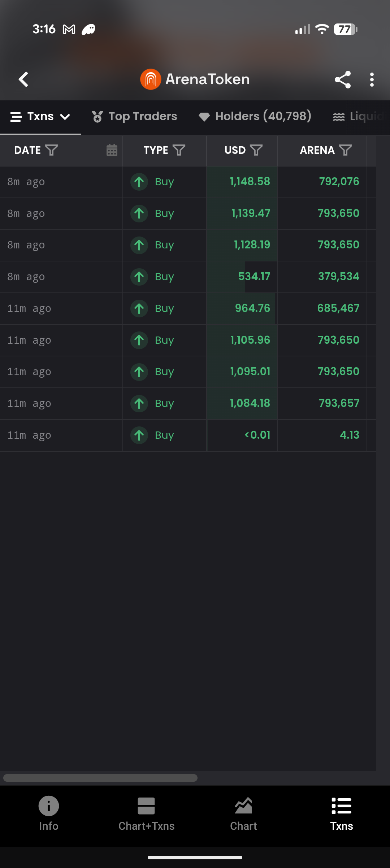Select USD value <0.01
The height and width of the screenshot is (868, 390).
(257, 435)
